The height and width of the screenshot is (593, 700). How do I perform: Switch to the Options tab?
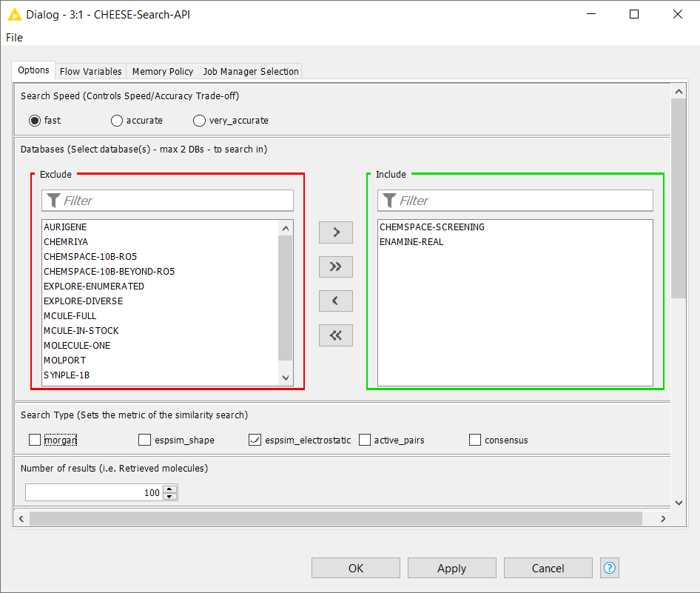33,70
